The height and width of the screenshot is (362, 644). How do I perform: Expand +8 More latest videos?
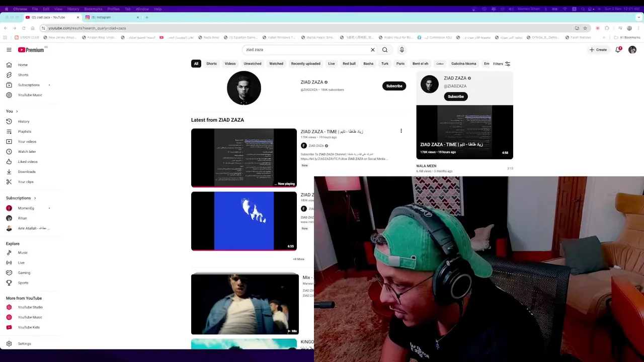(x=298, y=259)
